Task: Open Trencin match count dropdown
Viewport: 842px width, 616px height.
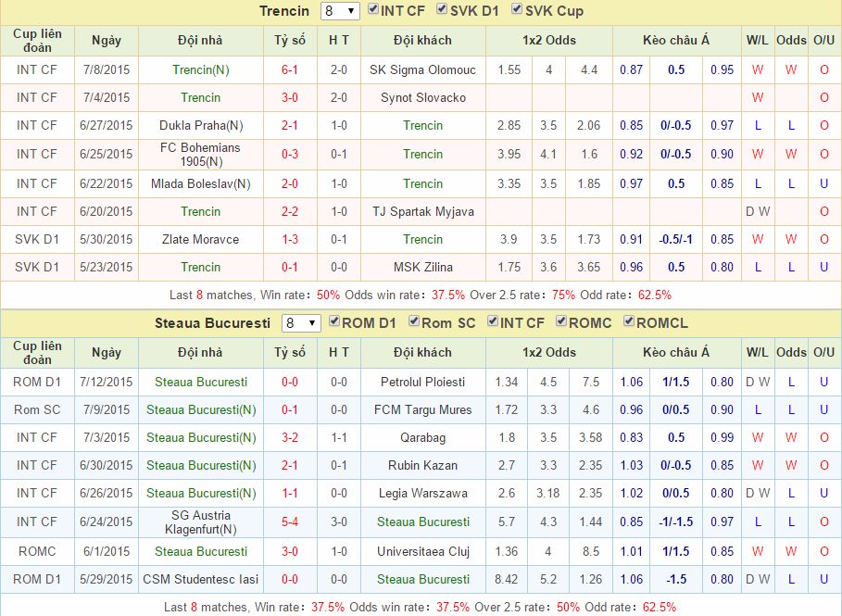Action: click(340, 11)
